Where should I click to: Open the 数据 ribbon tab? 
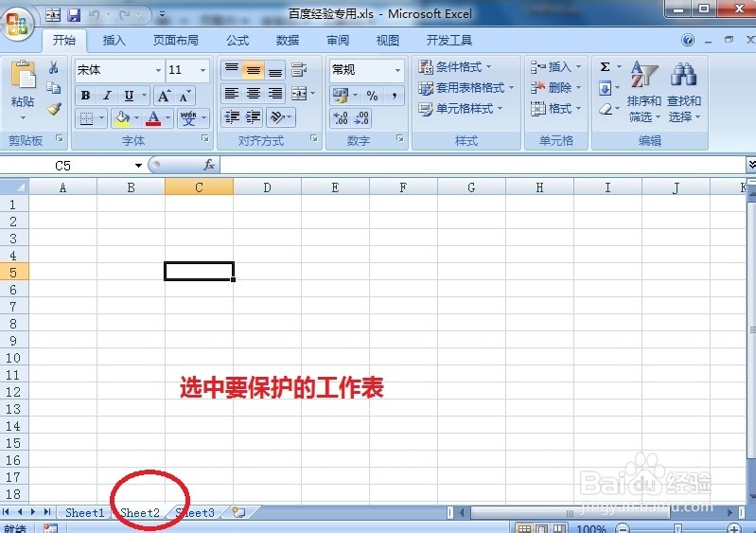pos(288,41)
